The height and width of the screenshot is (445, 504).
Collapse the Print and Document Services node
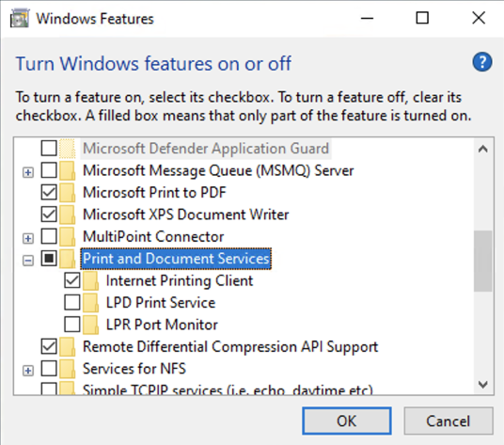click(x=28, y=261)
